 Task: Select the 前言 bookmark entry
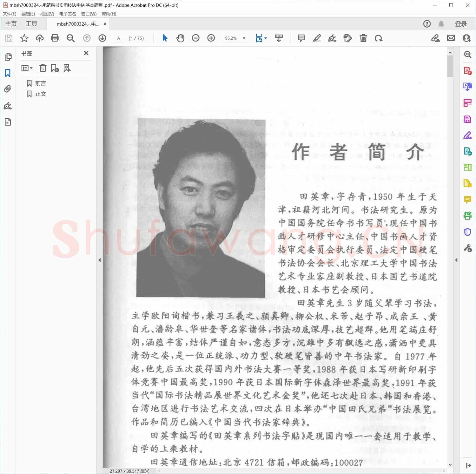click(x=41, y=83)
